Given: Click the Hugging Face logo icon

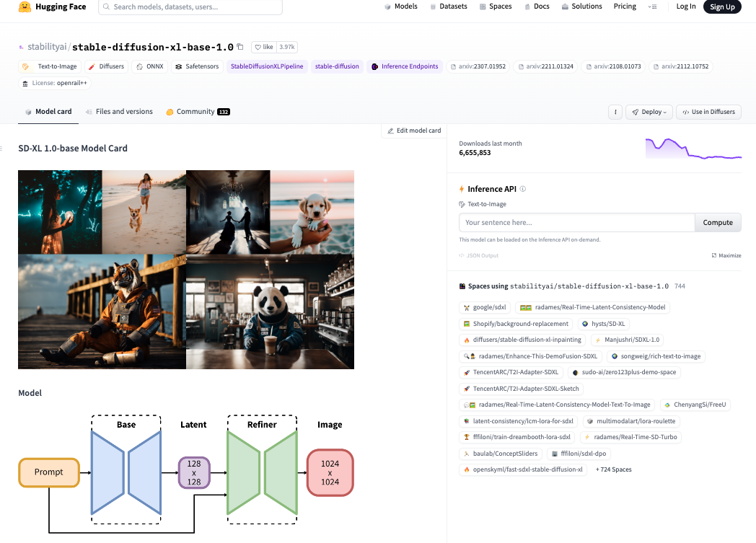Looking at the screenshot, I should [25, 6].
